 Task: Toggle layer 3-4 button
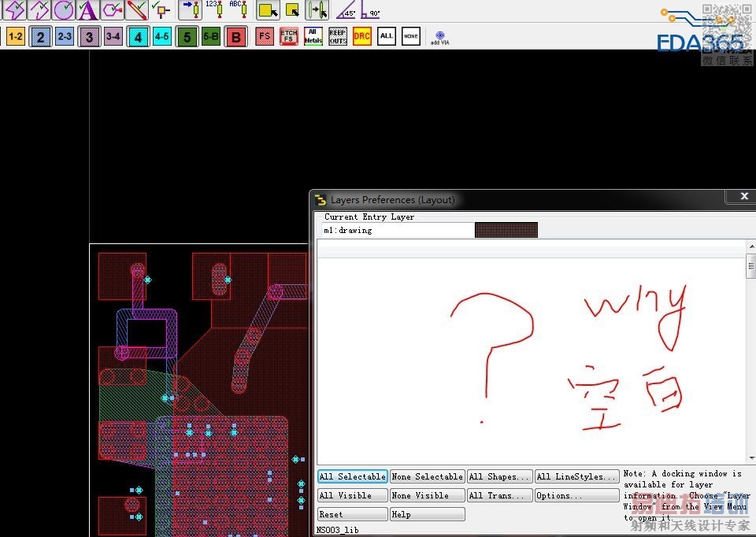(113, 37)
